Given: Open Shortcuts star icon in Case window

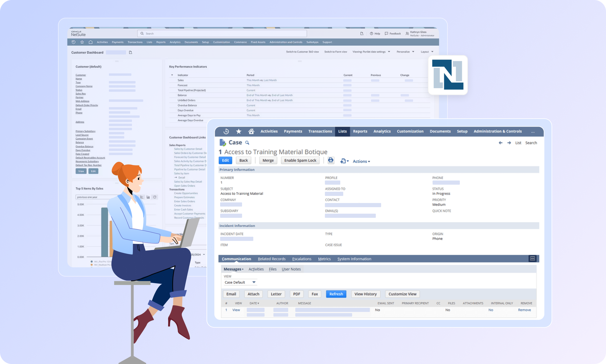Looking at the screenshot, I should (239, 131).
